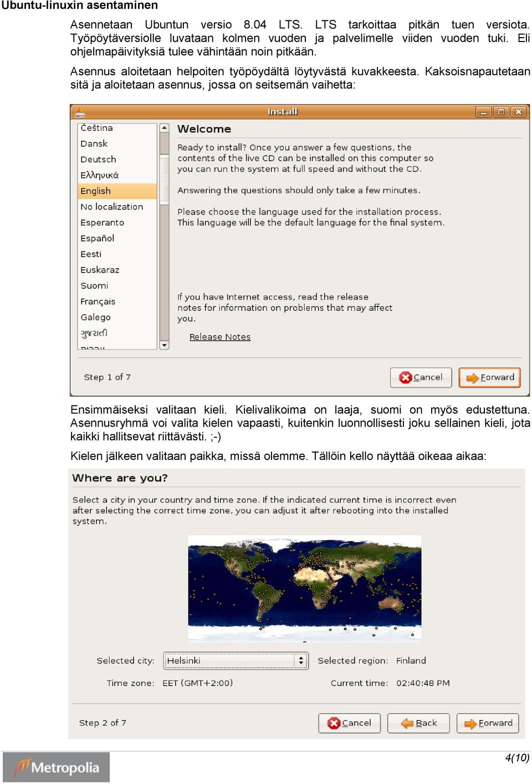Click the language list scrollbar thumb

(164, 180)
